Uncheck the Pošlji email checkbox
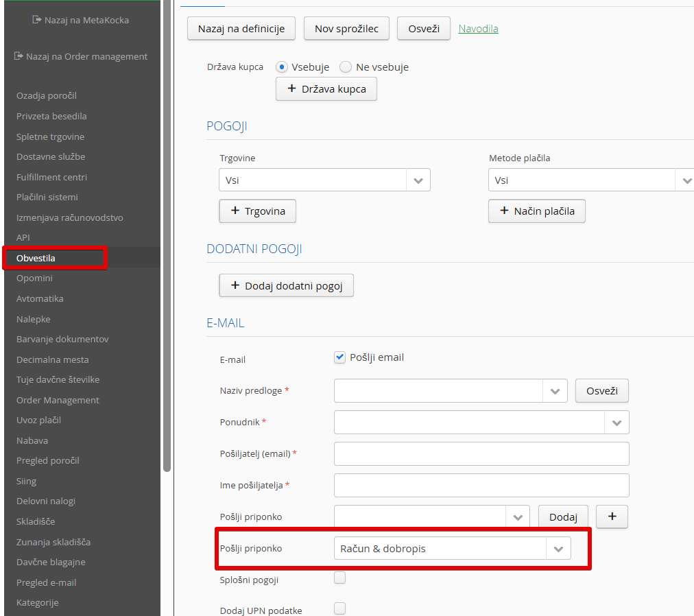Viewport: 694px width, 616px height. pyautogui.click(x=339, y=357)
